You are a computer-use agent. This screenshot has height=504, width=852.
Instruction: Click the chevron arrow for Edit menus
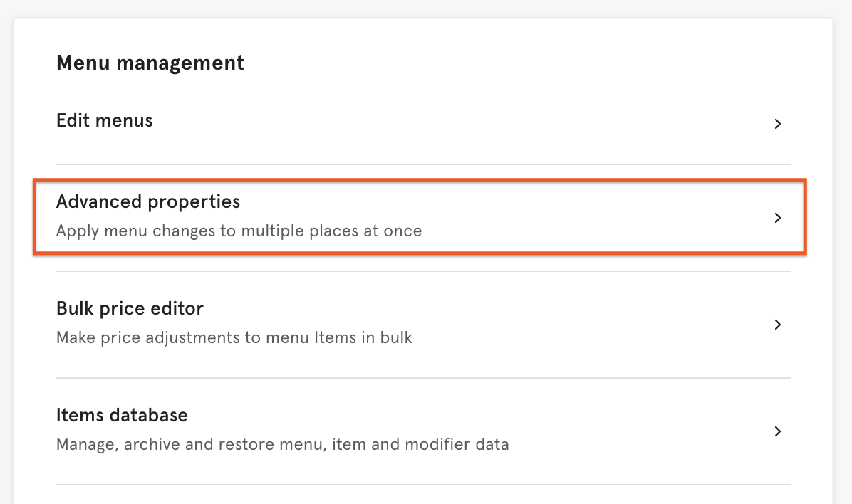[x=778, y=124]
